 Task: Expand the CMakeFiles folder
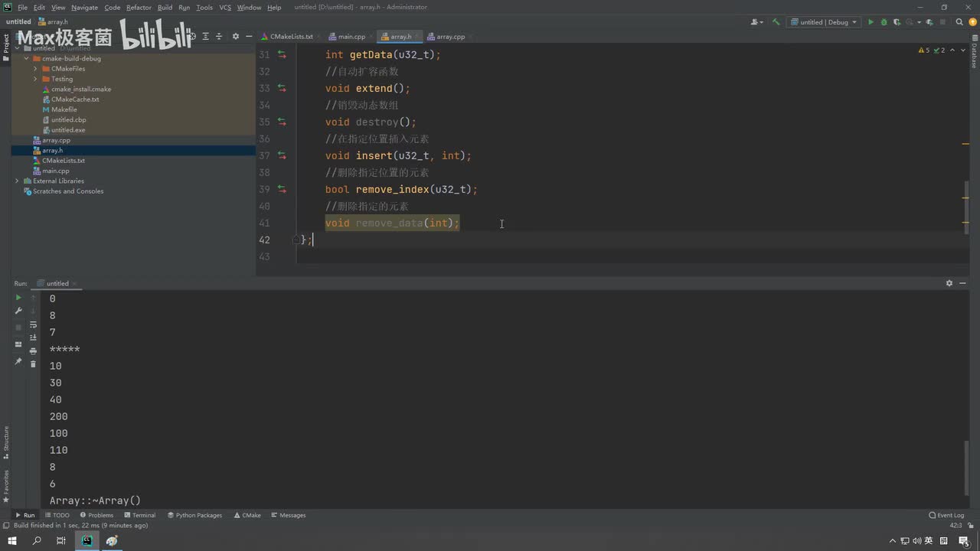pos(35,69)
